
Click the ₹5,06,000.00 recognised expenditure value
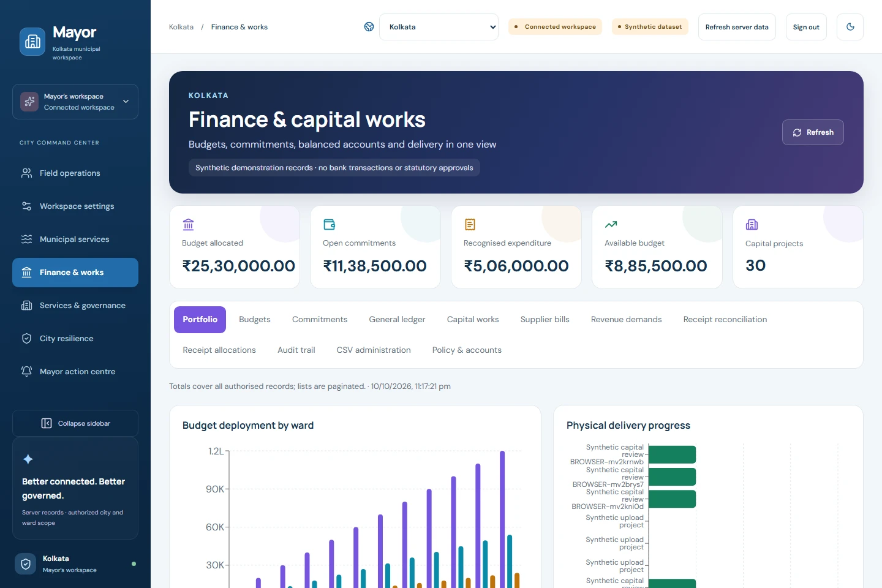516,266
